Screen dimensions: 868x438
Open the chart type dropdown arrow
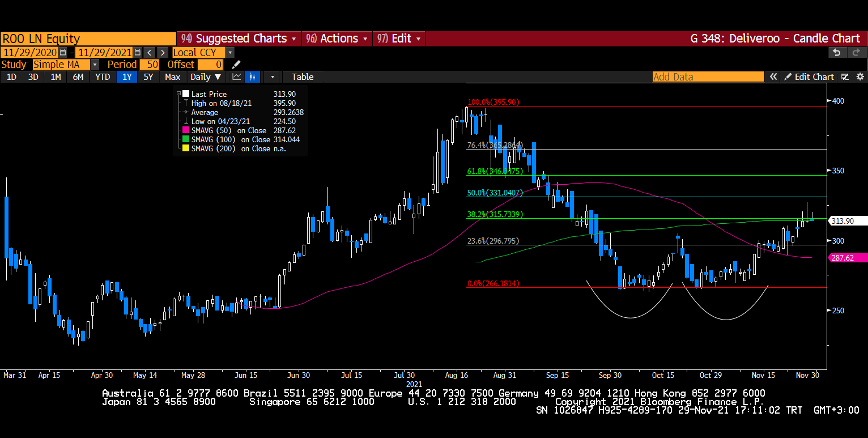click(x=272, y=77)
